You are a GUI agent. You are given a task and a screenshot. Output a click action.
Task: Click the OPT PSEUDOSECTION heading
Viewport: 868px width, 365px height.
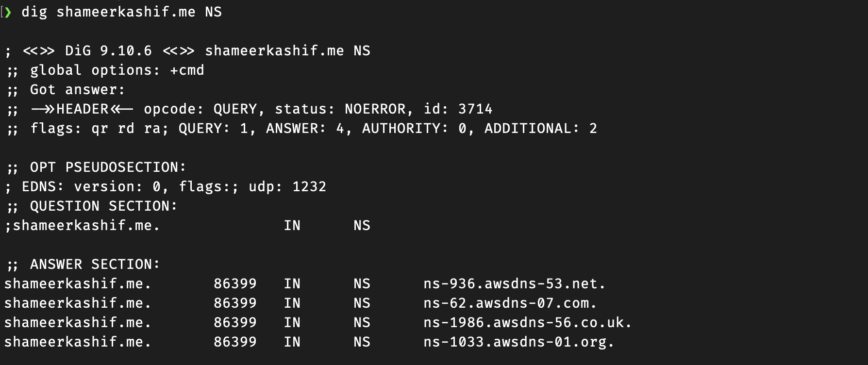coord(108,167)
